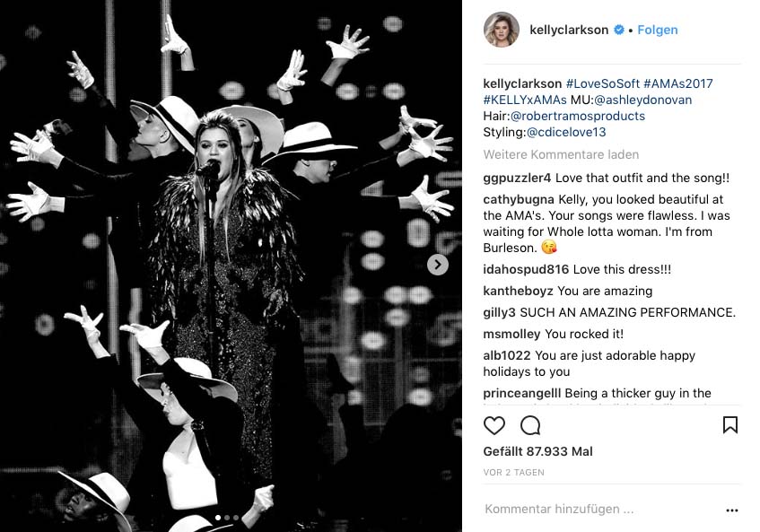Click the Kommentar hinzufügen input field
This screenshot has height=532, width=760.
pyautogui.click(x=601, y=510)
